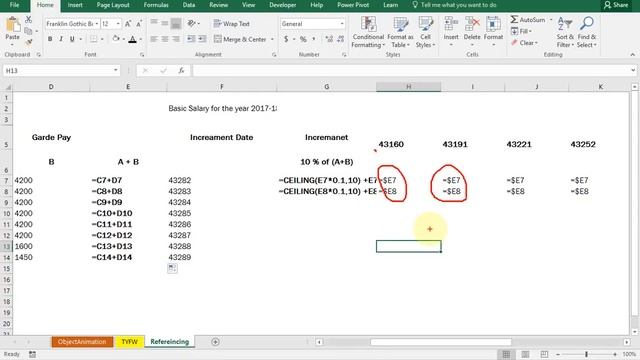Click Decrease Indent icon

[191, 39]
